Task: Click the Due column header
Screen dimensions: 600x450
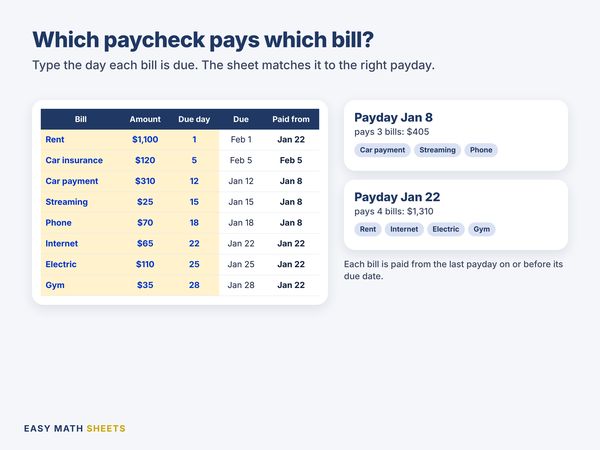Action: (241, 119)
